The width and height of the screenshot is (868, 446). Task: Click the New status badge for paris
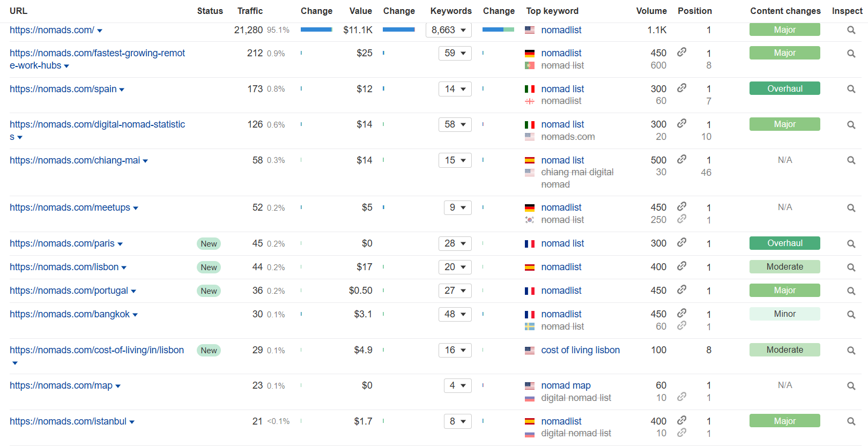[209, 243]
